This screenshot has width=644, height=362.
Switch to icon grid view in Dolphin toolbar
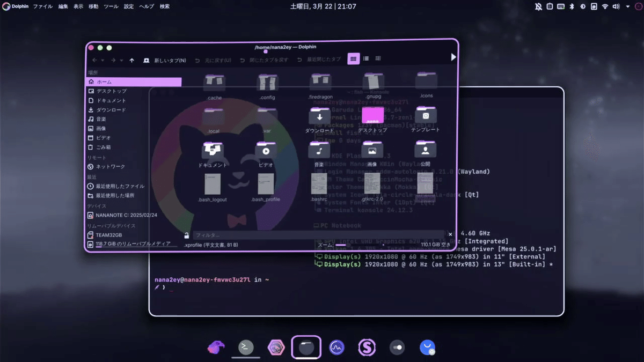coord(353,58)
